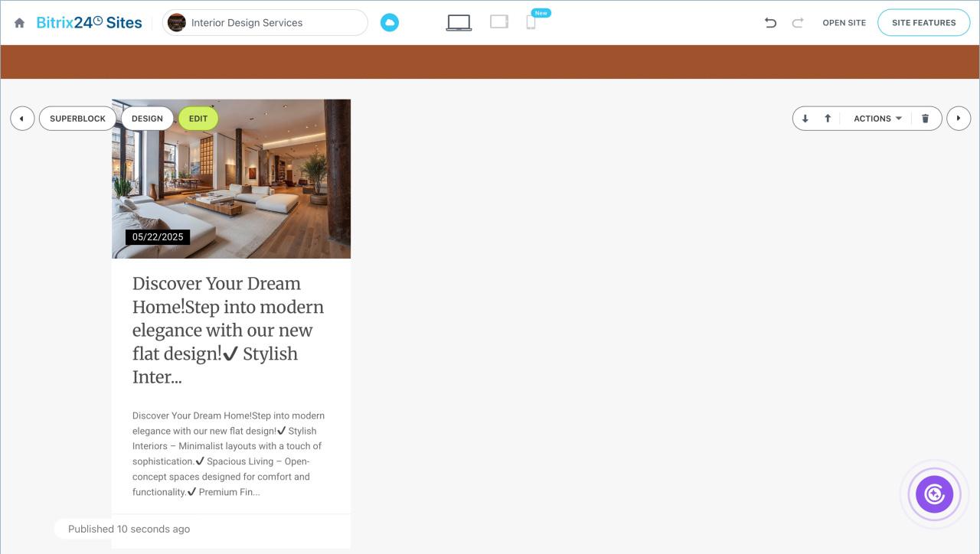
Task: Click the 05/22/2025 date label
Action: pyautogui.click(x=158, y=237)
